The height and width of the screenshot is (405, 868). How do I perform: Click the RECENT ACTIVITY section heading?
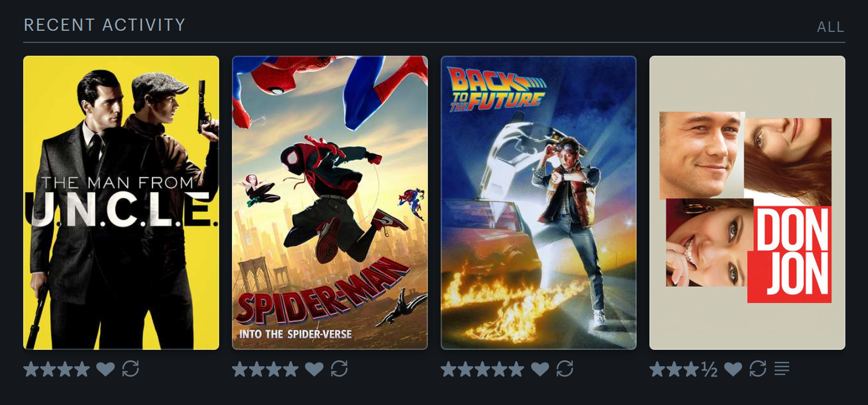tap(104, 25)
